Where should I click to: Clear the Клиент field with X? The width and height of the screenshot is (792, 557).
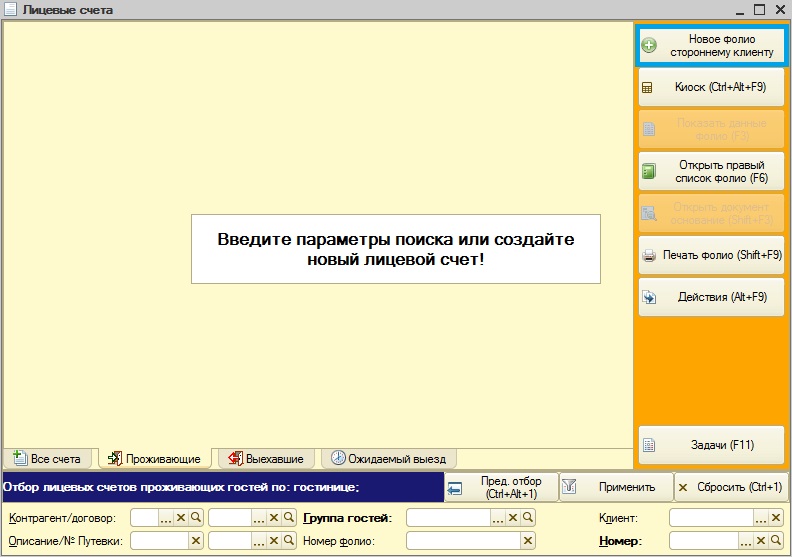[x=776, y=518]
